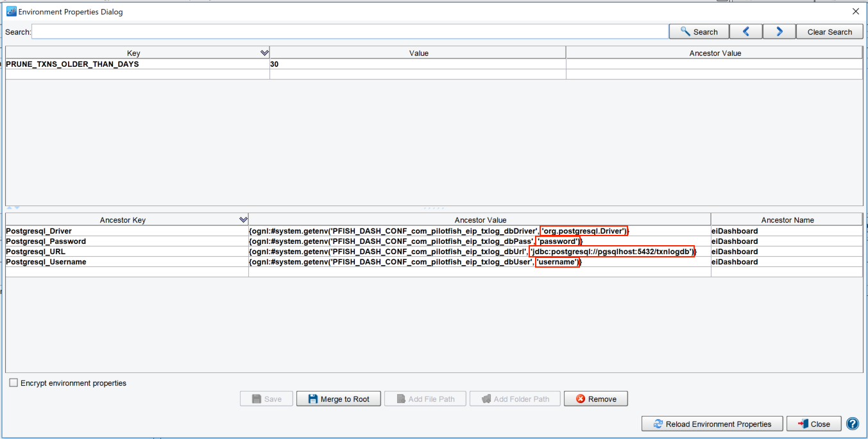
Task: Select the Postgresql_Driver ancestor key row
Action: coord(127,231)
